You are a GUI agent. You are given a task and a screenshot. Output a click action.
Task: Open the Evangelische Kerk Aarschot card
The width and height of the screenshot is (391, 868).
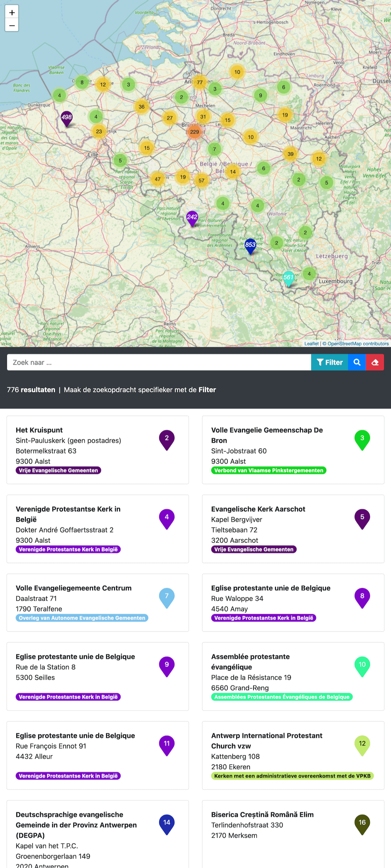258,509
